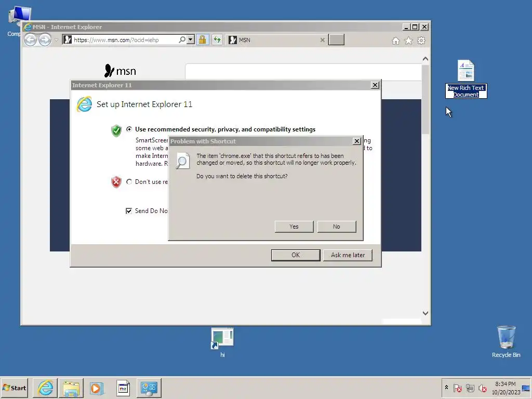Select Use recommended security settings radio button
The width and height of the screenshot is (532, 399).
pos(129,129)
